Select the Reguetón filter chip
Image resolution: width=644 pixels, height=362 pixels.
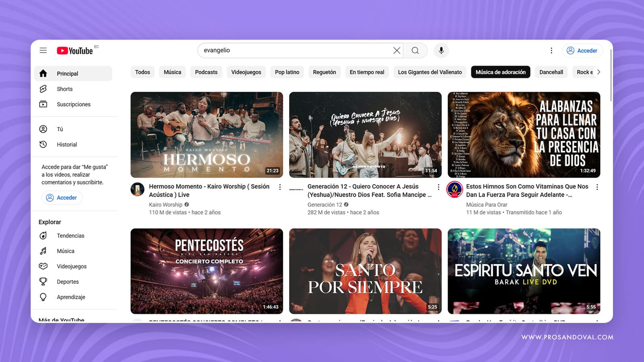click(x=324, y=72)
